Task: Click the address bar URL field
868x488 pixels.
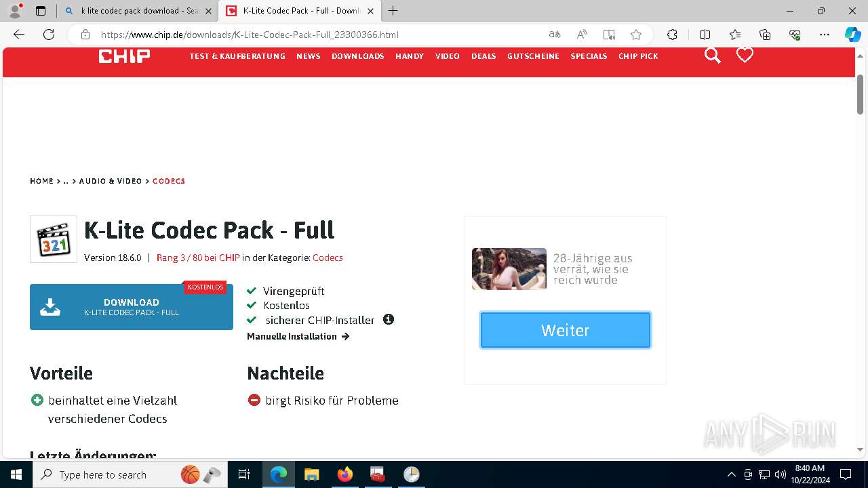Action: pyautogui.click(x=319, y=35)
